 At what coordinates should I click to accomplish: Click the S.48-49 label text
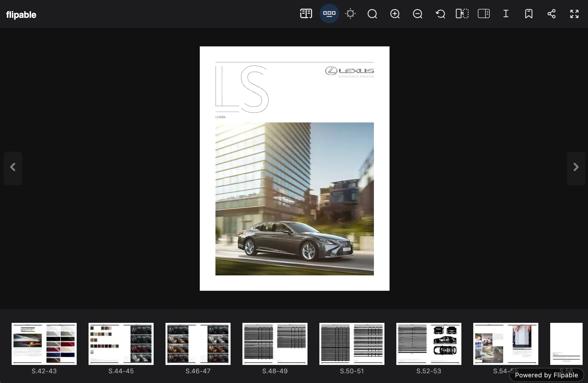click(x=275, y=371)
